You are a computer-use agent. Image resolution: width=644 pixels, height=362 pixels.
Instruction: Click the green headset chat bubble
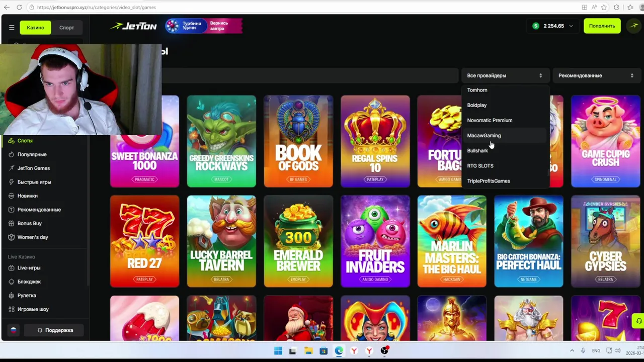coord(638,321)
